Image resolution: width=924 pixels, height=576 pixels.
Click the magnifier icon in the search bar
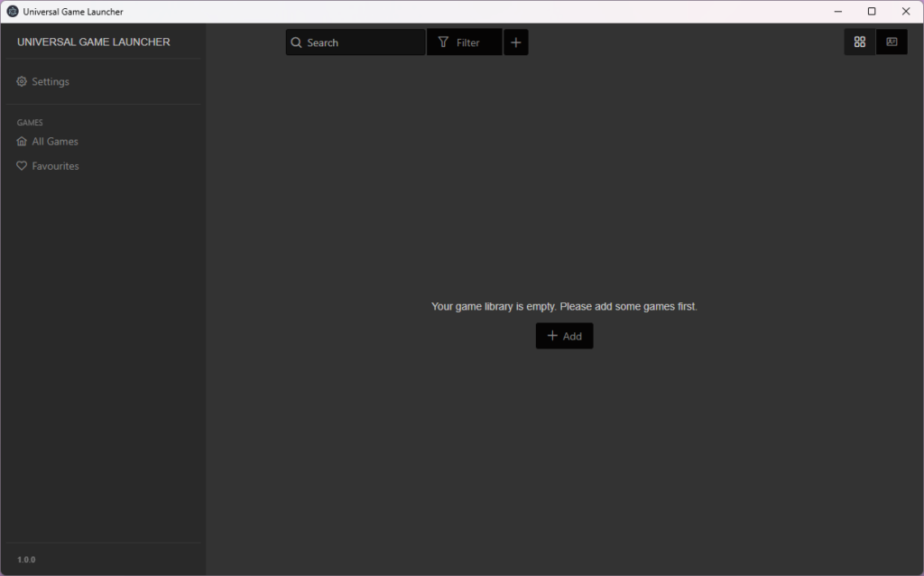pyautogui.click(x=297, y=42)
